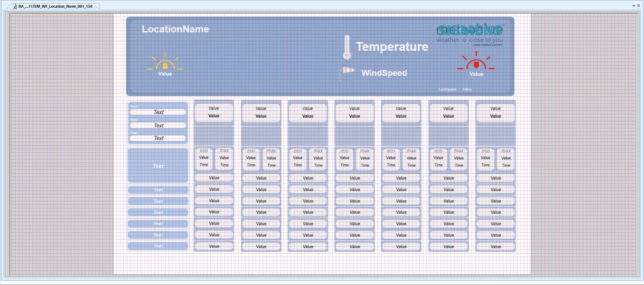Select the Temperature label
644x285 pixels.
point(392,47)
